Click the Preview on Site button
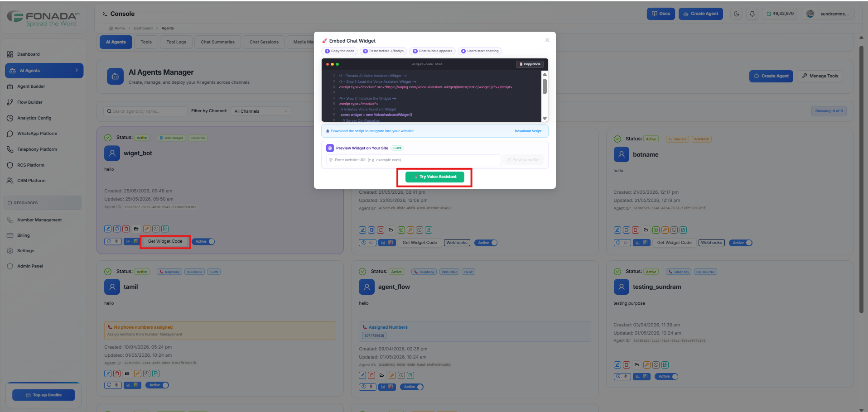868x412 pixels. [523, 160]
